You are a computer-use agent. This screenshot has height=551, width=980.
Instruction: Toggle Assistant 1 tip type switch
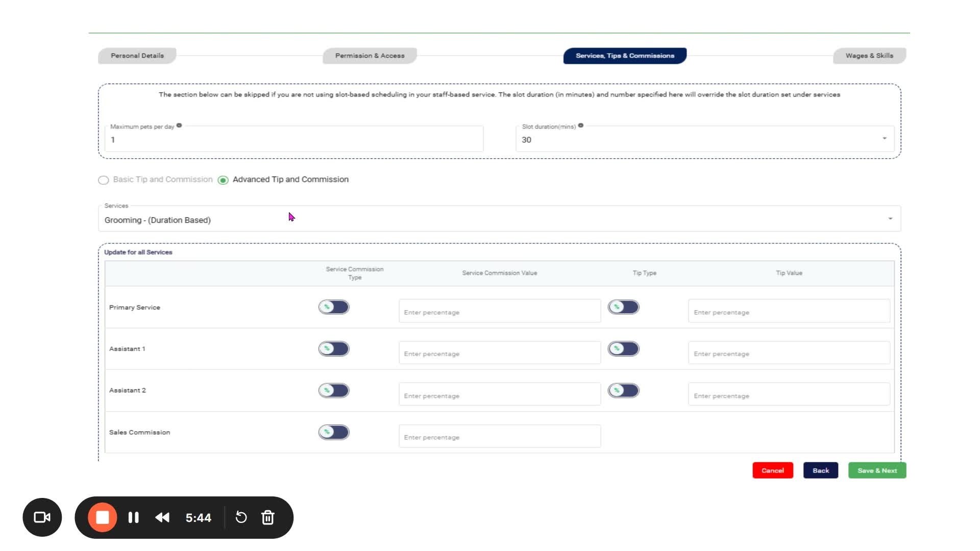point(623,349)
